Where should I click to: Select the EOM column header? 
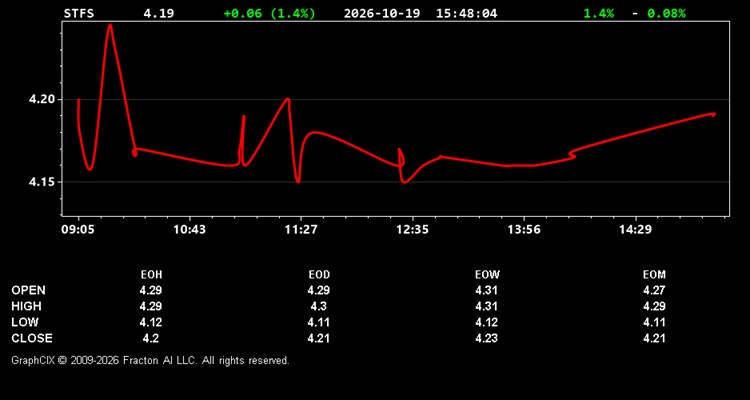[x=654, y=275]
